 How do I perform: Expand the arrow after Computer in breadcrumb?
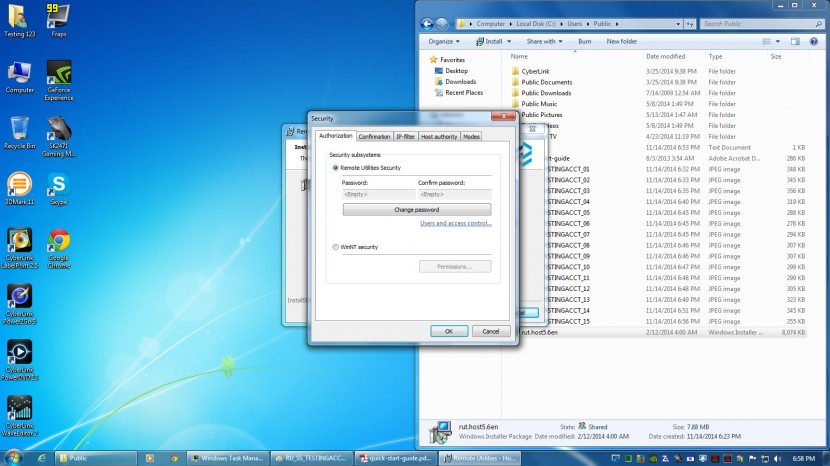click(x=511, y=24)
